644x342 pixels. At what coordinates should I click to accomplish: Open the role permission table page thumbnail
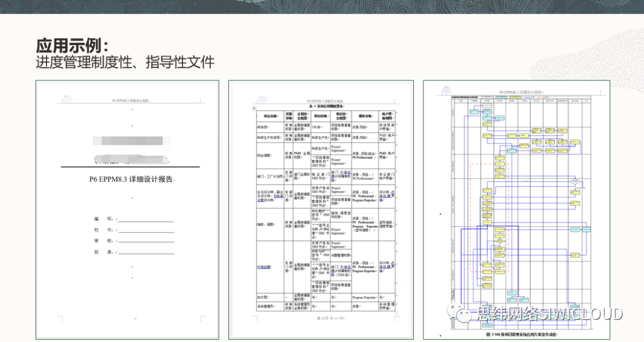tap(321, 210)
